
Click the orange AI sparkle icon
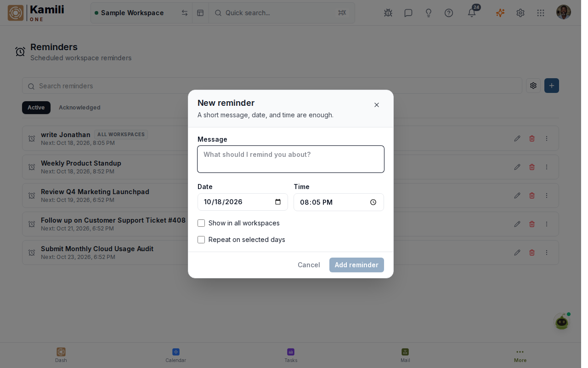click(500, 13)
